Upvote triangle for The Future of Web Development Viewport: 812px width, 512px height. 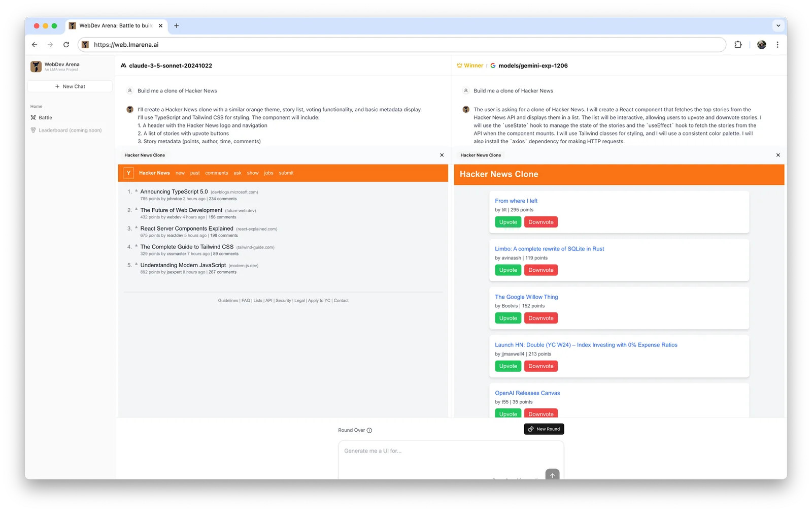click(136, 209)
